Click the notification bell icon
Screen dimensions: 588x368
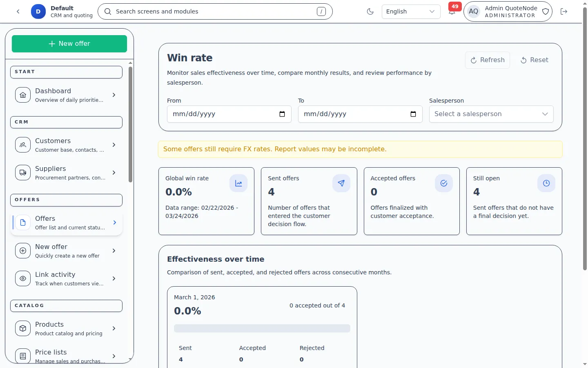pos(452,12)
